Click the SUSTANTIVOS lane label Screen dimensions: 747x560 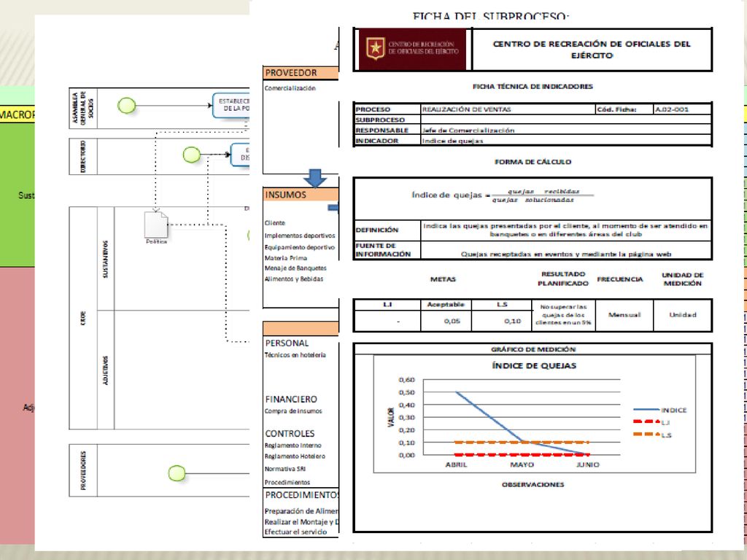(105, 259)
